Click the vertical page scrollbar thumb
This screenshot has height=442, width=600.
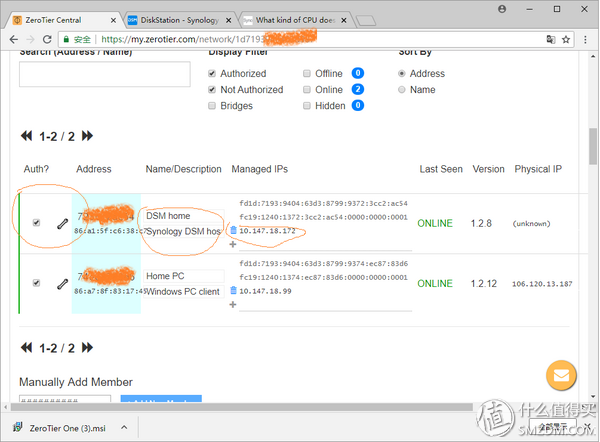[x=593, y=146]
